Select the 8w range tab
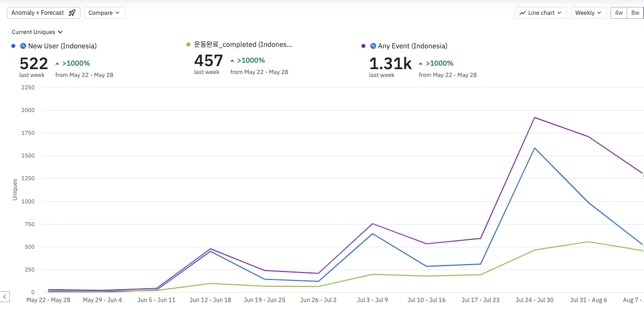Image resolution: width=644 pixels, height=310 pixels. point(635,13)
